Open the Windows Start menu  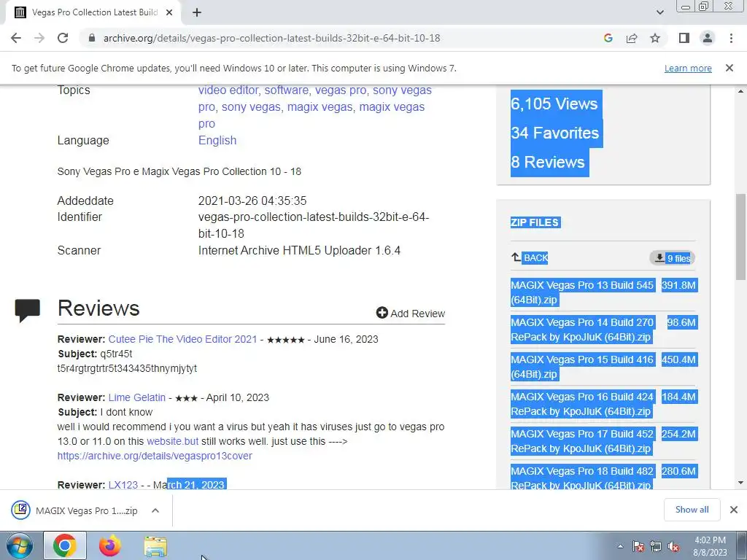coord(20,546)
